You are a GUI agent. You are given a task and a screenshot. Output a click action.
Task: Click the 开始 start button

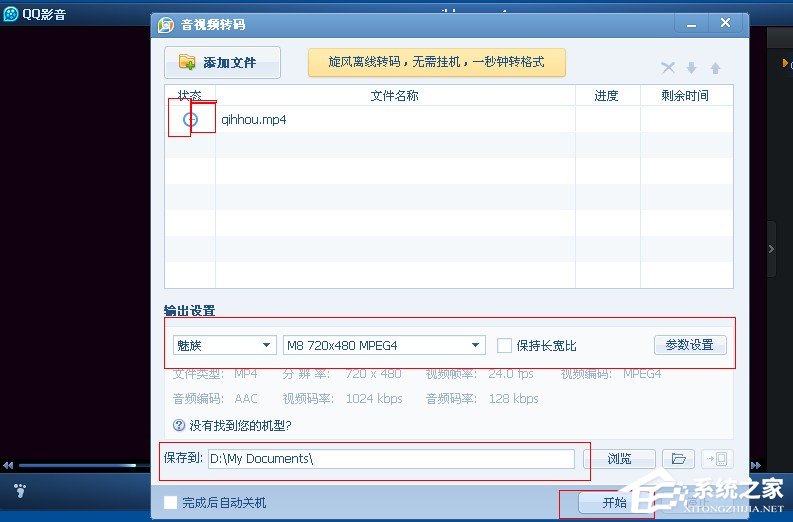coord(614,502)
